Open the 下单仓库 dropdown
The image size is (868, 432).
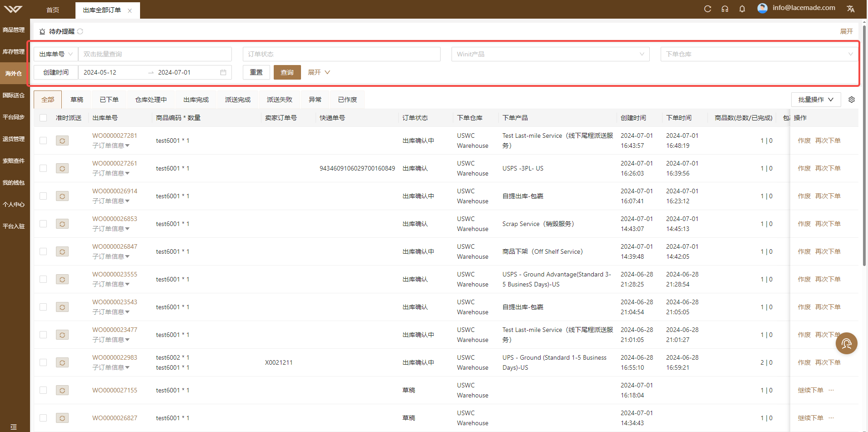pos(759,54)
